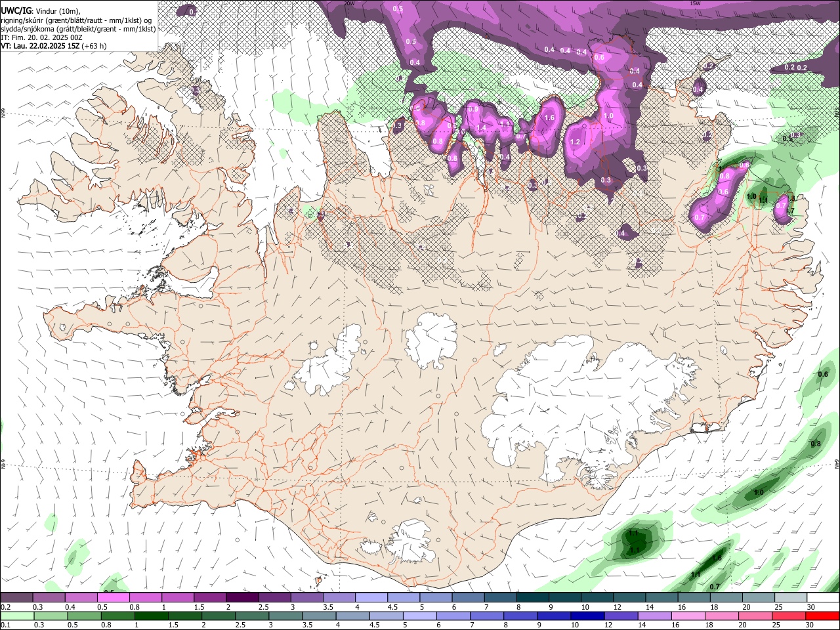840x630 pixels.
Task: Select the snow legend swatch between 18 and 20
Action: click(726, 597)
